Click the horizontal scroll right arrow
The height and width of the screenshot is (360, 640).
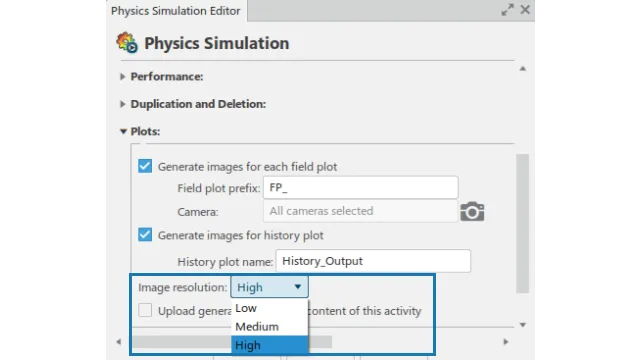pos(506,342)
